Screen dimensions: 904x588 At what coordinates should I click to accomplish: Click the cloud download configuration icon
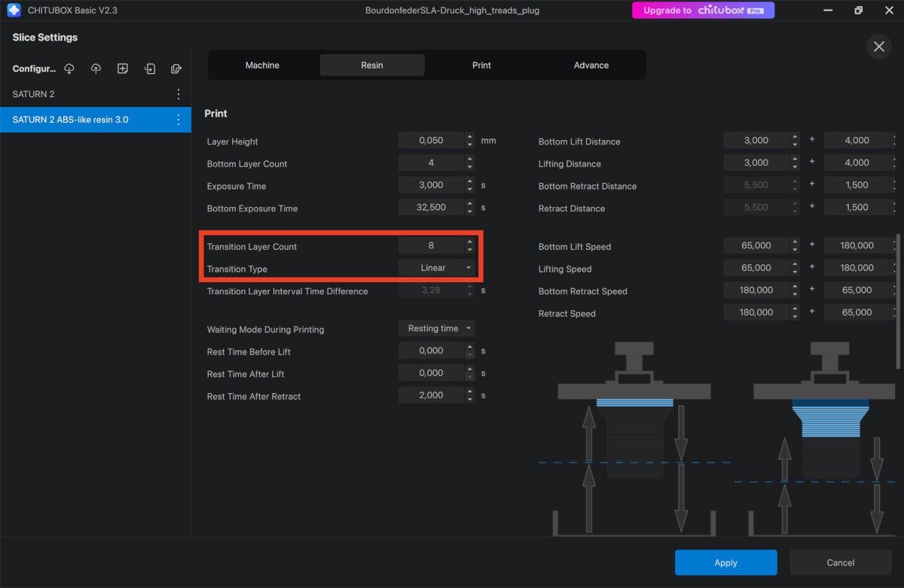(69, 69)
